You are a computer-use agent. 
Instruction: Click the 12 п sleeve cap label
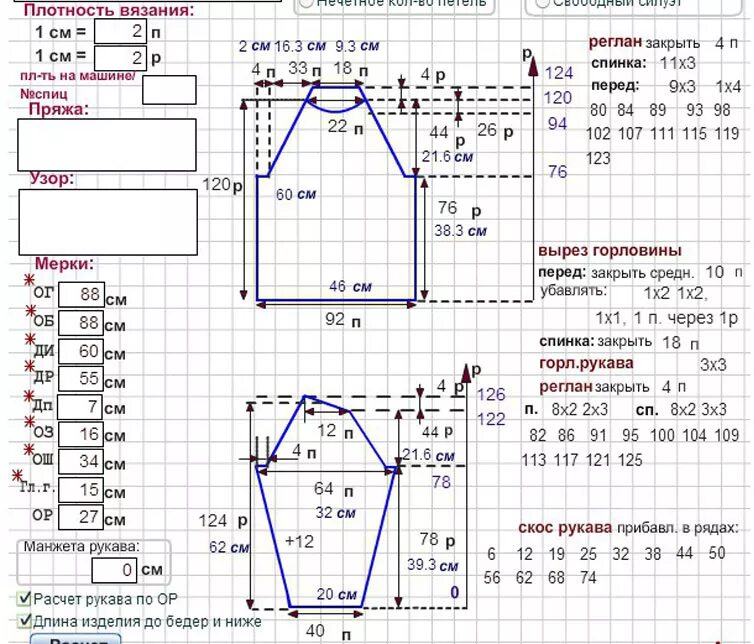[x=335, y=430]
